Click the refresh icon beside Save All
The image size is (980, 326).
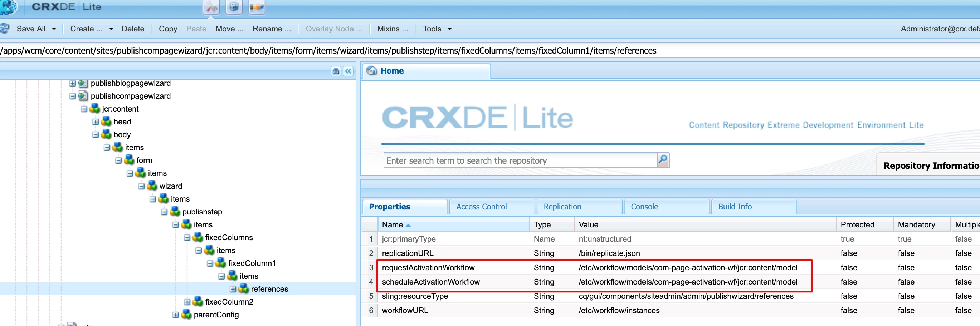5,29
